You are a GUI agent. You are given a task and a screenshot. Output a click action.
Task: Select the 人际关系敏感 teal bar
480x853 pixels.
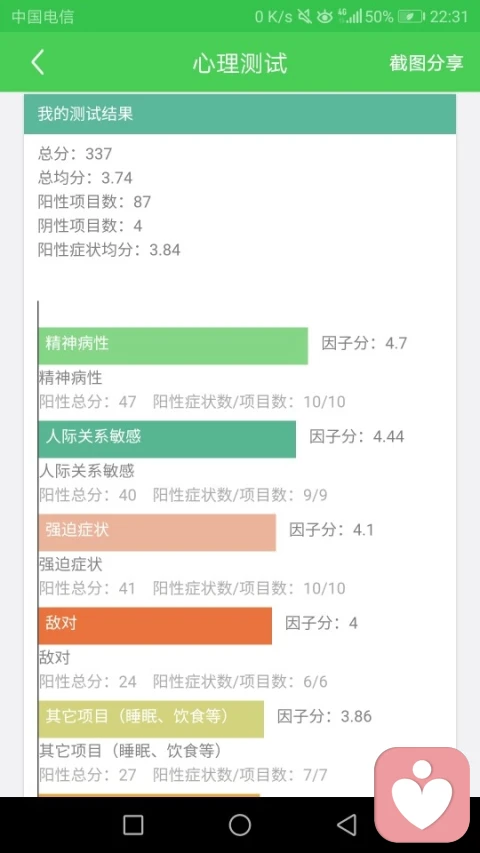point(167,439)
